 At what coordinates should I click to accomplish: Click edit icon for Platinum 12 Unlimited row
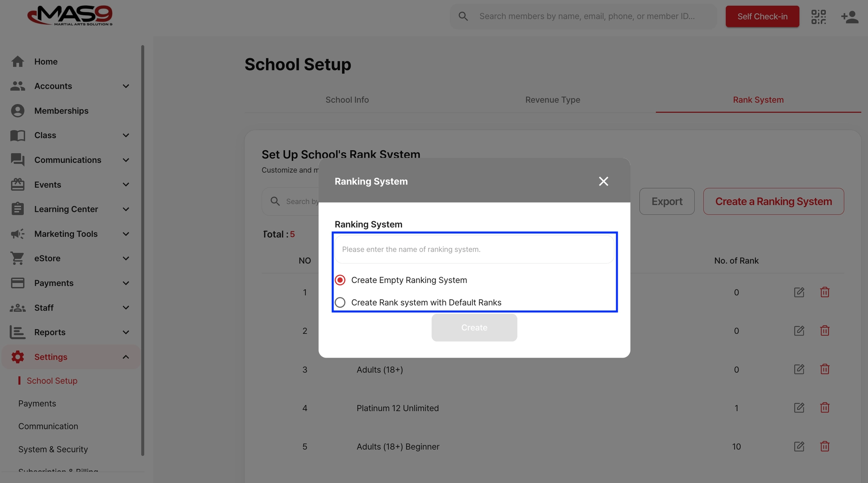click(x=799, y=408)
